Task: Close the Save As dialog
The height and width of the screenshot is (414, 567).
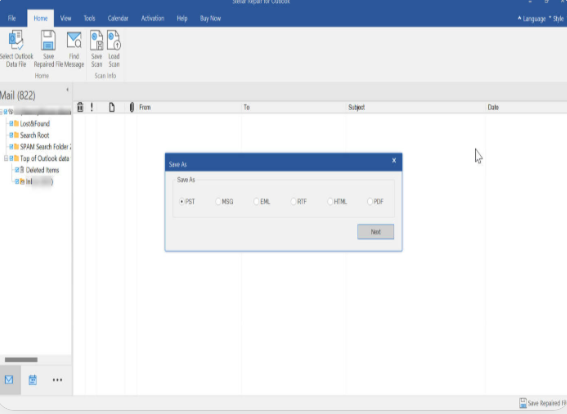Action: pos(394,161)
